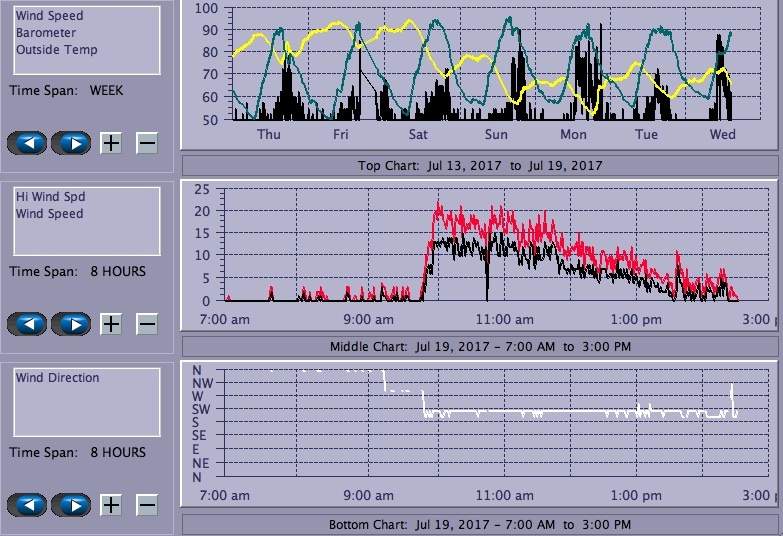Image resolution: width=783 pixels, height=536 pixels.
Task: Click the top chart back arrow button
Action: pyautogui.click(x=27, y=143)
